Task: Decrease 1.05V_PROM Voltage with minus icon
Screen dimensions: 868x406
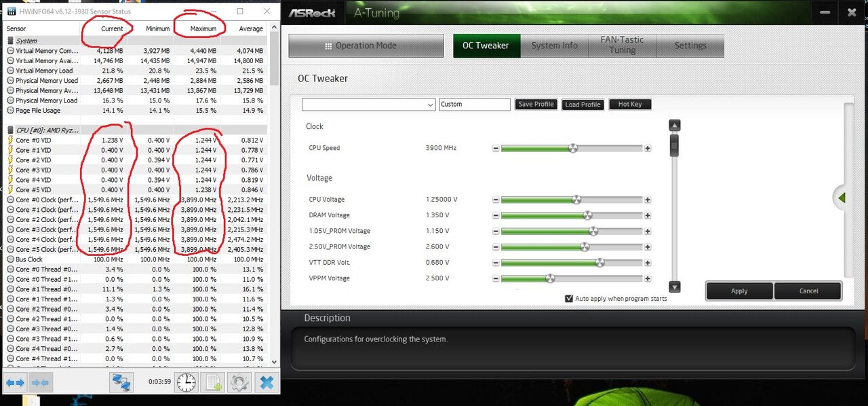Action: pyautogui.click(x=496, y=231)
